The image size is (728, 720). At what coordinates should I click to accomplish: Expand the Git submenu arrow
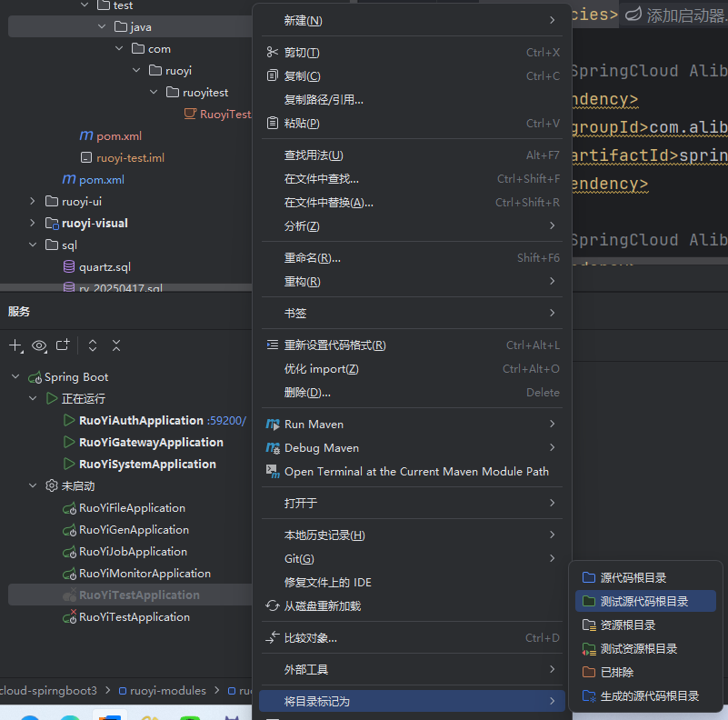click(x=553, y=558)
